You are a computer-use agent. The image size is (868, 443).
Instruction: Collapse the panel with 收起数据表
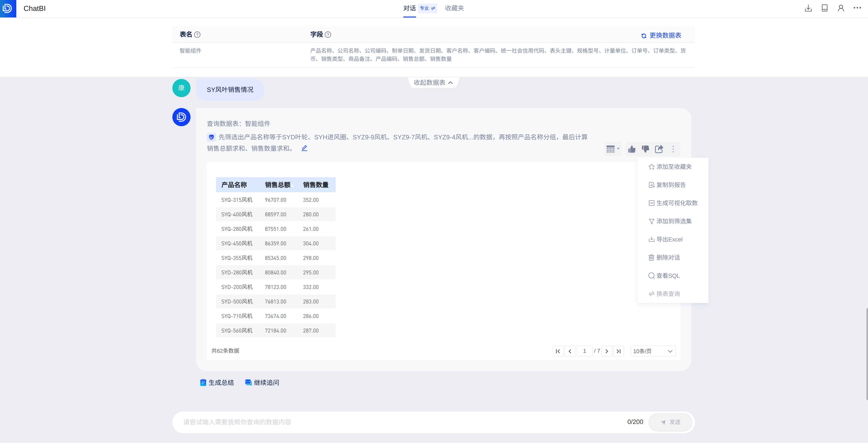[x=433, y=83]
